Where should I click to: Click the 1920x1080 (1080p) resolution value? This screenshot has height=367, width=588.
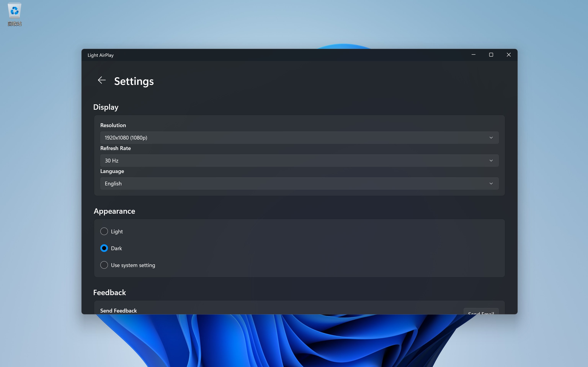tap(126, 137)
